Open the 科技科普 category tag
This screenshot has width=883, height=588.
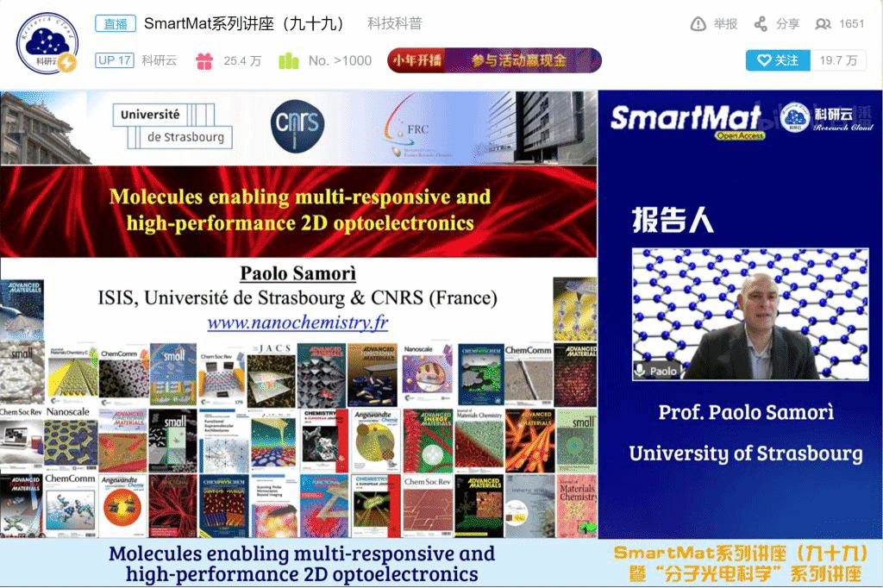(395, 24)
